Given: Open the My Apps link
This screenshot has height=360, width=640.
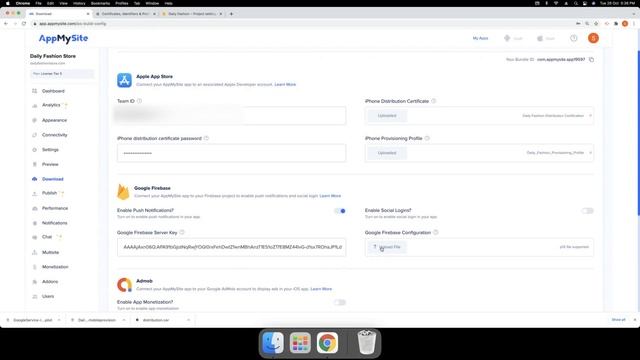Looking at the screenshot, I should [x=480, y=38].
